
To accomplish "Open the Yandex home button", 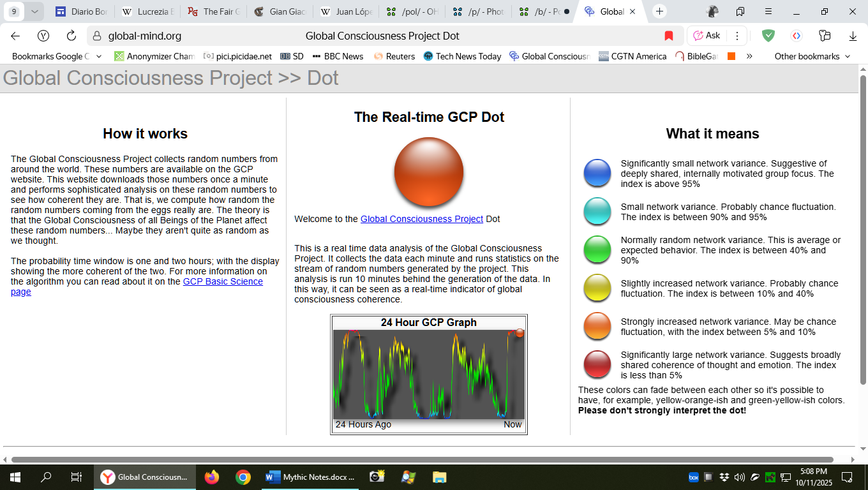I will [43, 36].
